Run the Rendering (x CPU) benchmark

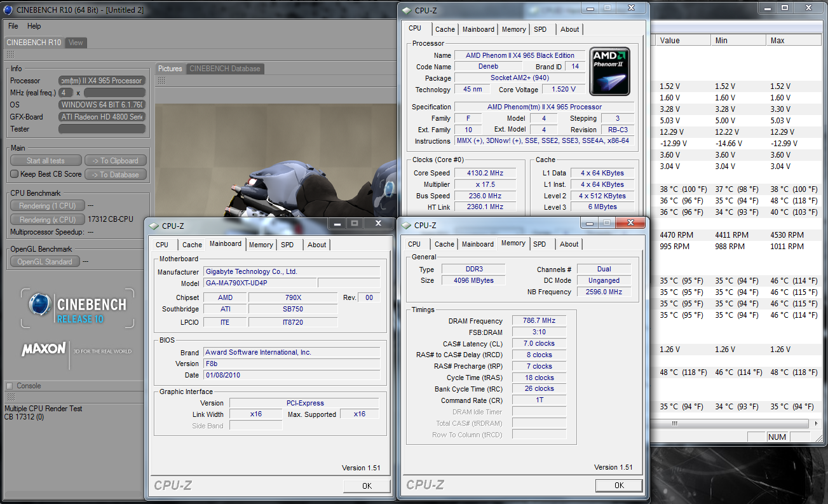[x=47, y=220]
